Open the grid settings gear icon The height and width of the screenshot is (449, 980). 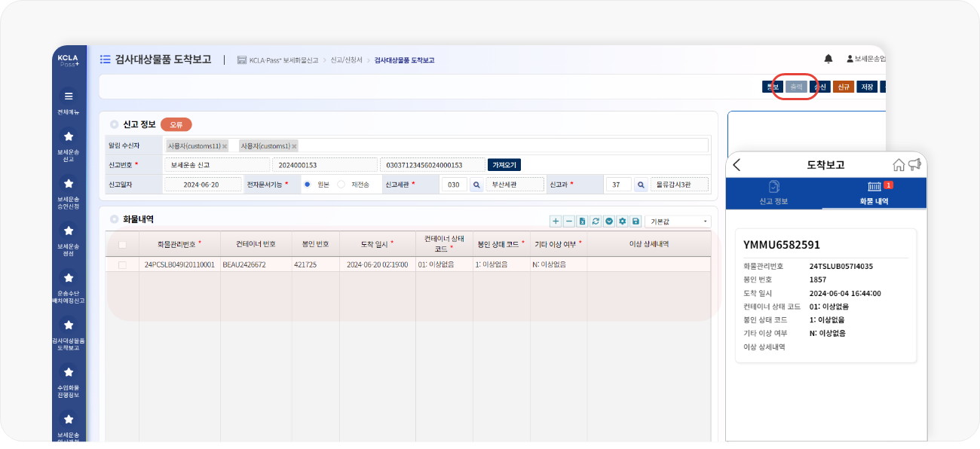tap(622, 221)
